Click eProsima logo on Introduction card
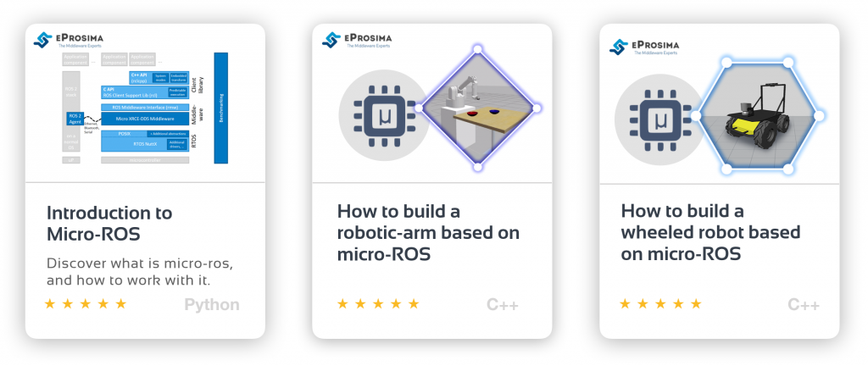Image resolution: width=868 pixels, height=366 pixels. tap(68, 41)
